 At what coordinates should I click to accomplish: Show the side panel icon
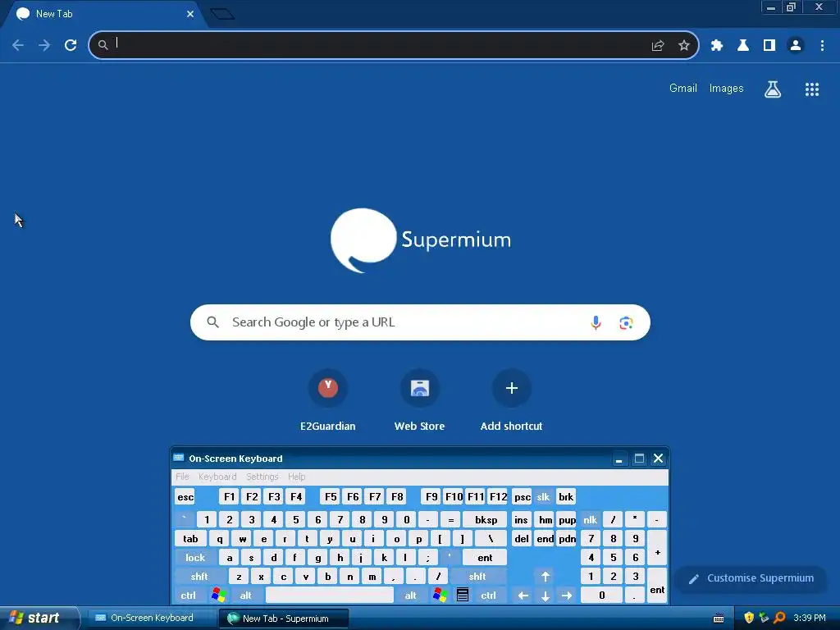769,46
